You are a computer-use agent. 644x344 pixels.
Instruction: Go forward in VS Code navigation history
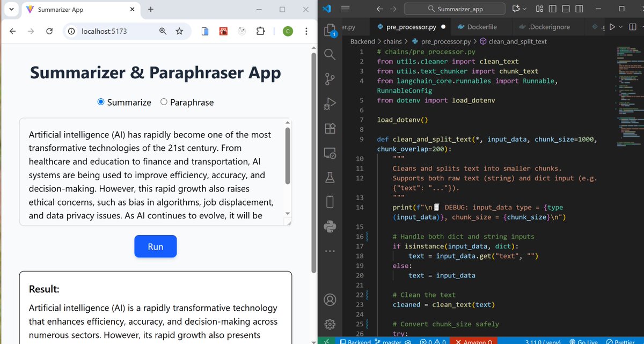pyautogui.click(x=393, y=9)
